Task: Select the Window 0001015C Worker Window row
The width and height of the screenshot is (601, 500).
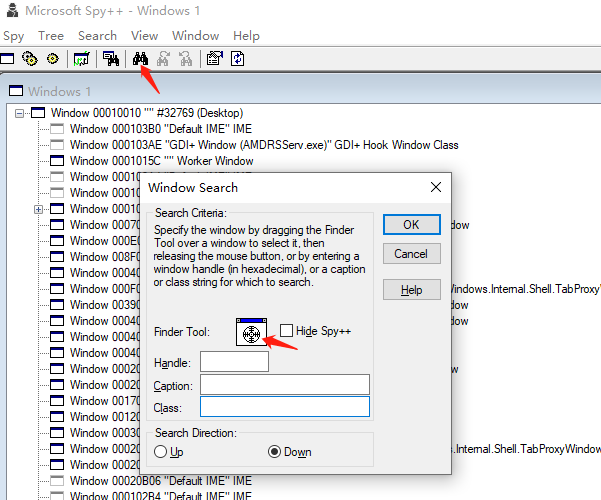Action: point(161,161)
